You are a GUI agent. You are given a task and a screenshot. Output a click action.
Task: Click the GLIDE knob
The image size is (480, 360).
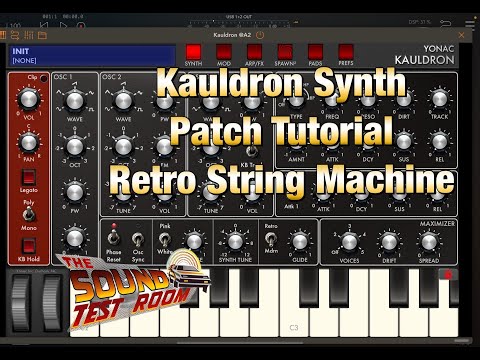(299, 241)
